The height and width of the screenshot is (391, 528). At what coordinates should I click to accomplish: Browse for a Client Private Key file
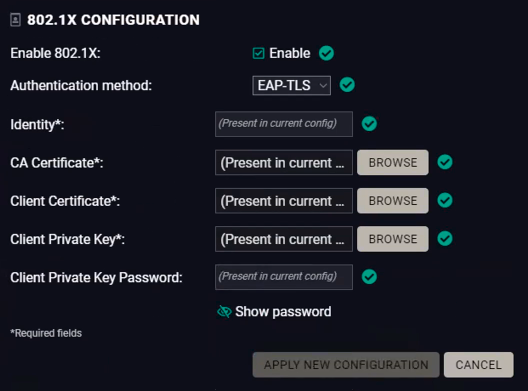coord(393,239)
